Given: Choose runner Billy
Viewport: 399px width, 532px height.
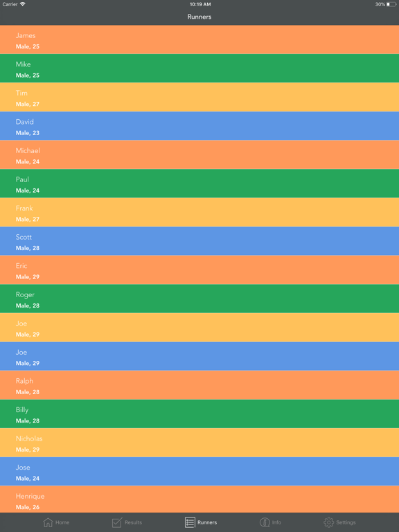Looking at the screenshot, I should pyautogui.click(x=199, y=414).
